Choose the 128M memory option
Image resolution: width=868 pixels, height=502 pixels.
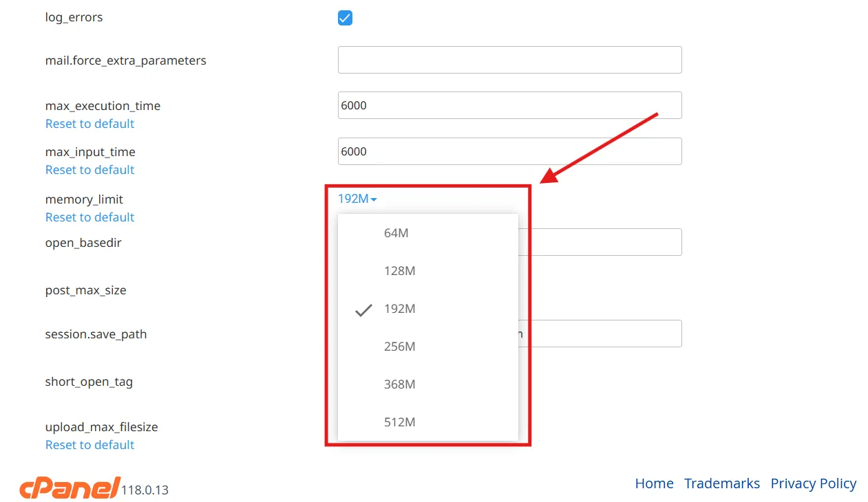coord(399,271)
